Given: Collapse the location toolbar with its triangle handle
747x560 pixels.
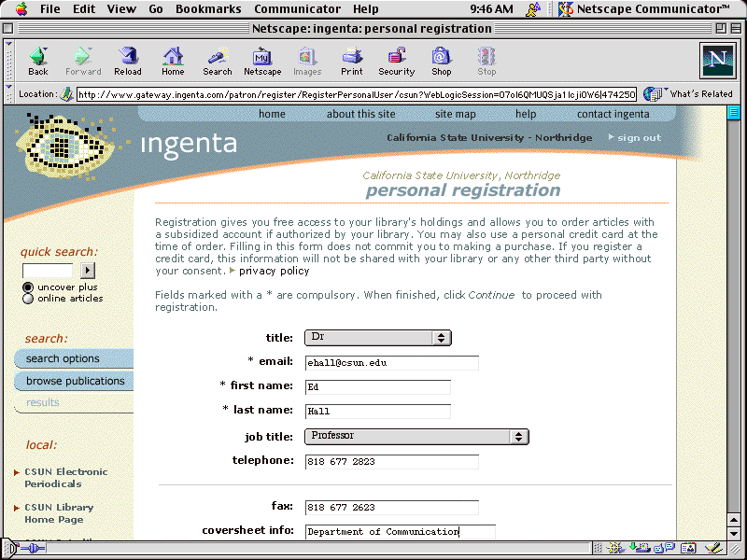Looking at the screenshot, I should 8,88.
